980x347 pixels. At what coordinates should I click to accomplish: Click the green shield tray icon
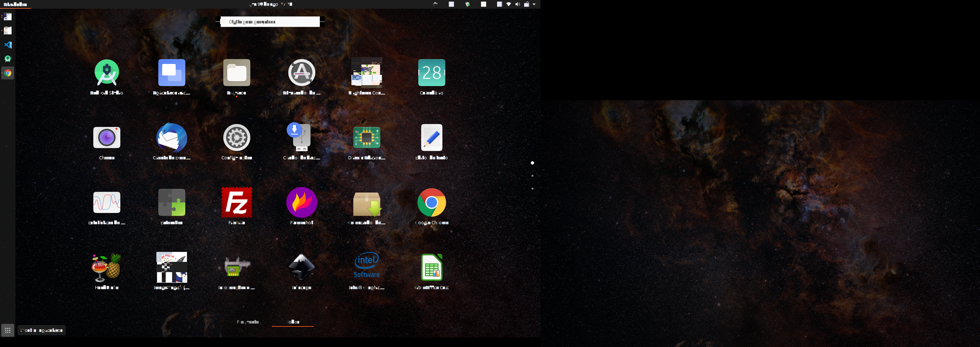tap(467, 4)
